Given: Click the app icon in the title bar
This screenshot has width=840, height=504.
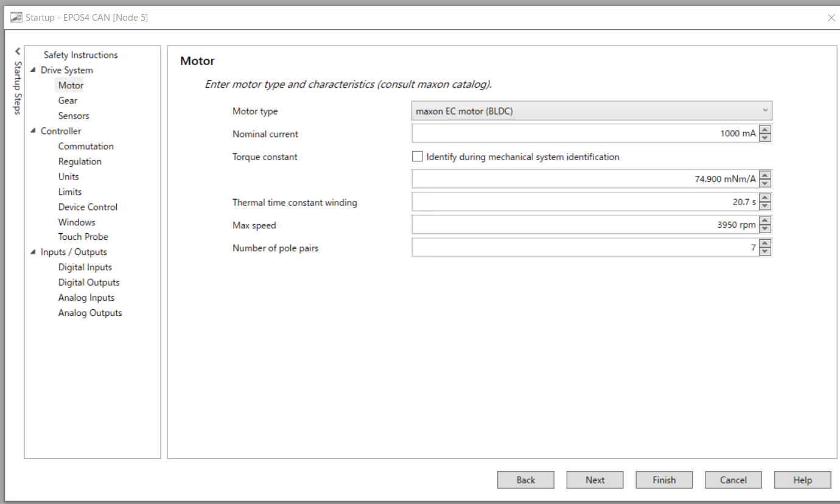Looking at the screenshot, I should click(16, 18).
